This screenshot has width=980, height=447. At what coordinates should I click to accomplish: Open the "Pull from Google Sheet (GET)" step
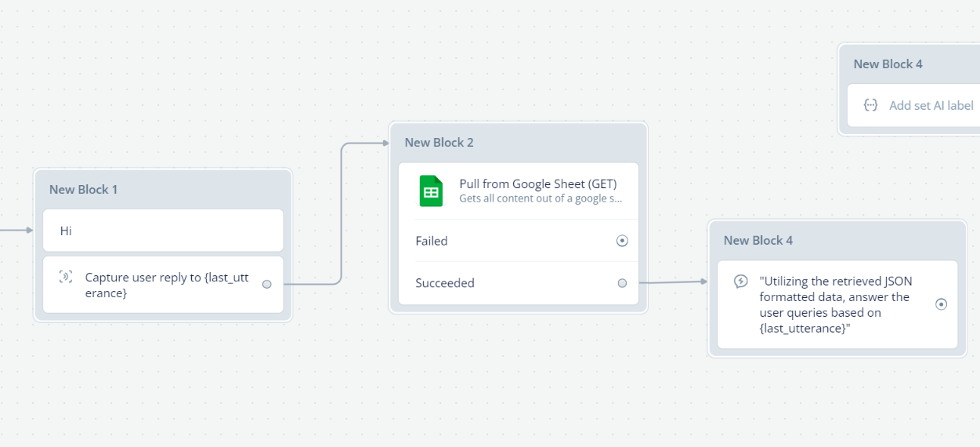coord(519,191)
